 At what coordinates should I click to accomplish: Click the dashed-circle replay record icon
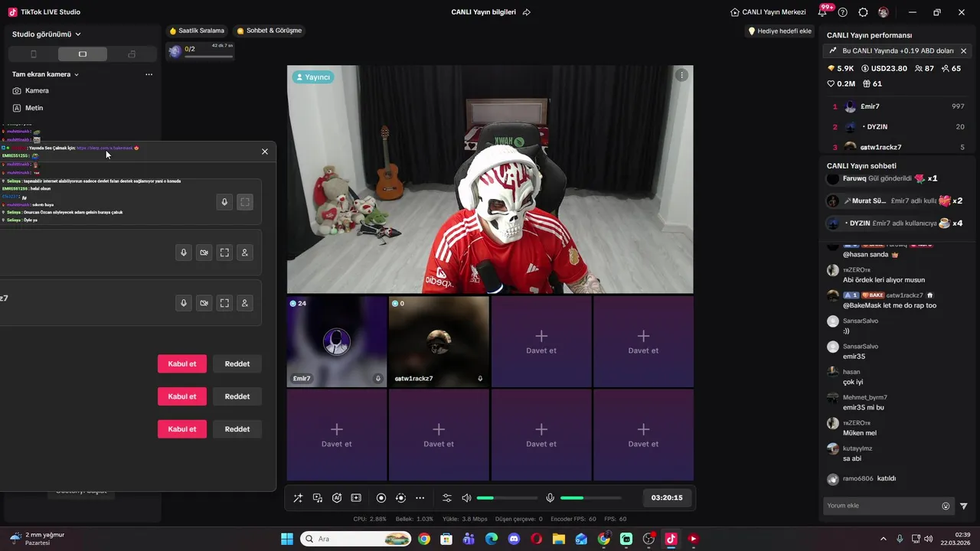[x=400, y=498]
